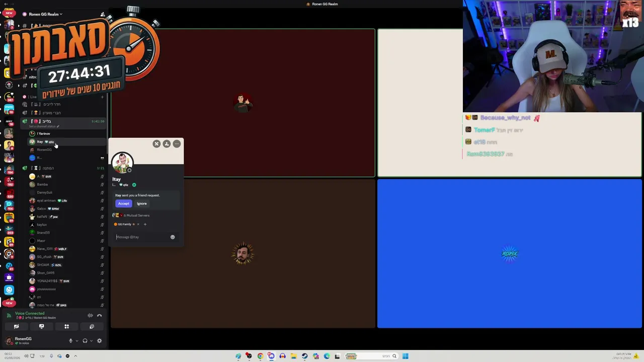644x362 pixels.
Task: Toggle headphone deafen
Action: [x=85, y=341]
